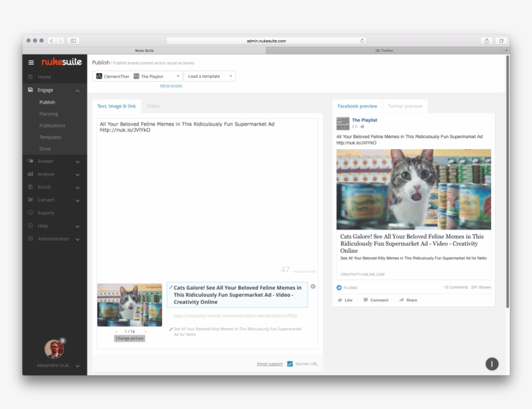Viewport: 532px width, 409px height.
Task: Click the Safari share icon
Action: coord(486,41)
